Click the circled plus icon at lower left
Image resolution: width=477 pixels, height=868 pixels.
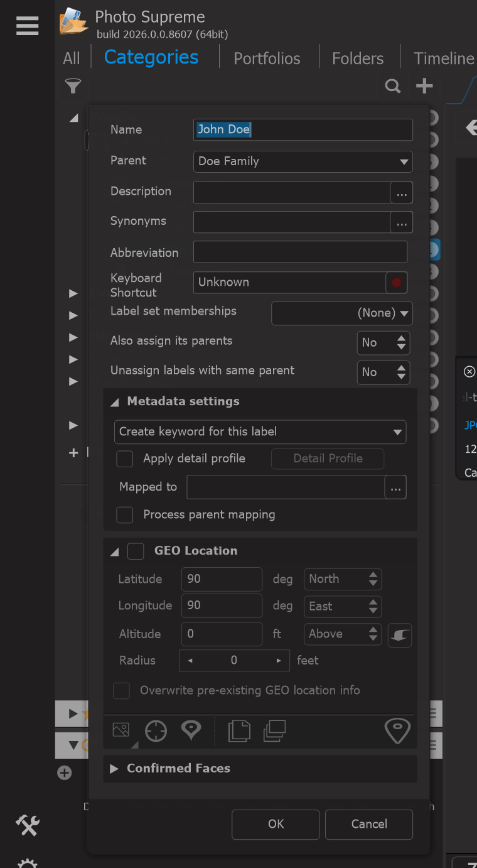coord(65,773)
